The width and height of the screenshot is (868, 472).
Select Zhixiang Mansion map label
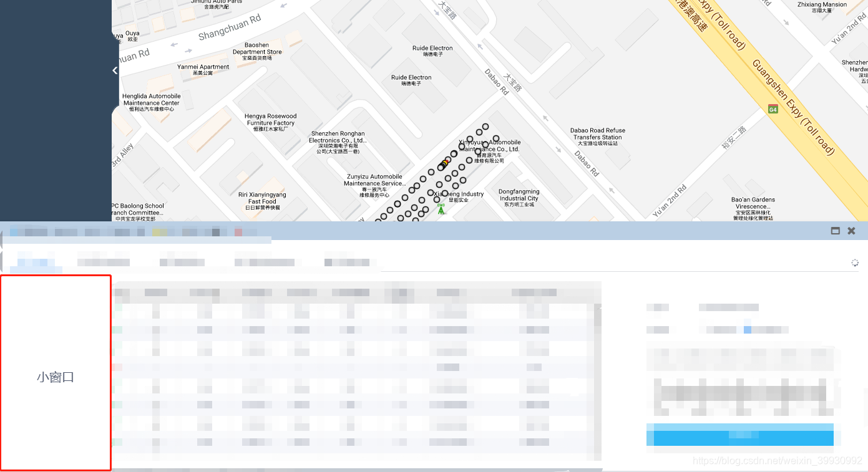click(822, 7)
